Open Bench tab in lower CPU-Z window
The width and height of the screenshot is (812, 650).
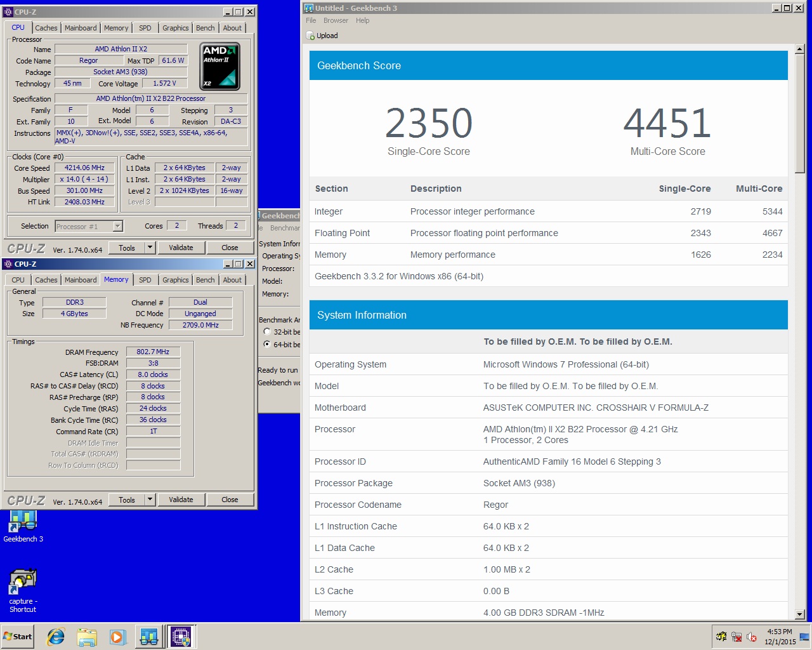pos(206,280)
